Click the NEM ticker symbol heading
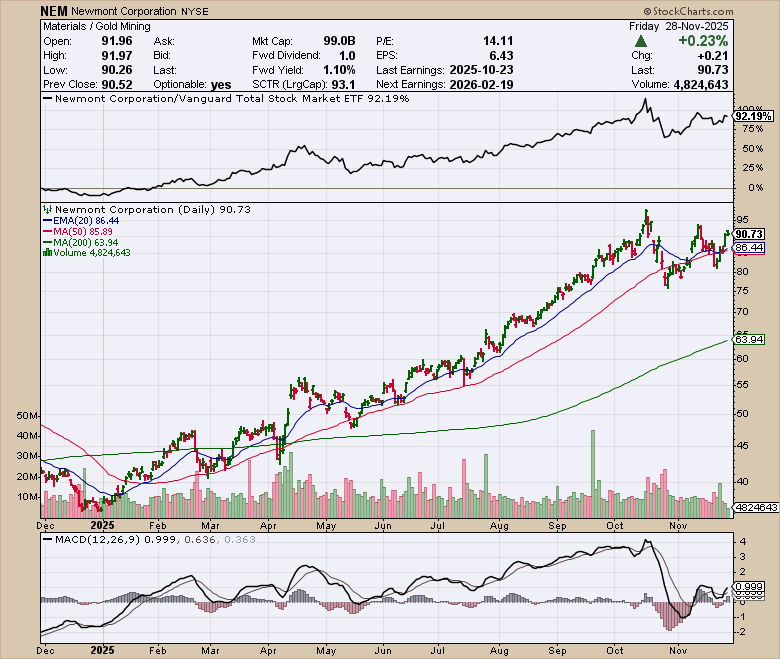 [54, 11]
